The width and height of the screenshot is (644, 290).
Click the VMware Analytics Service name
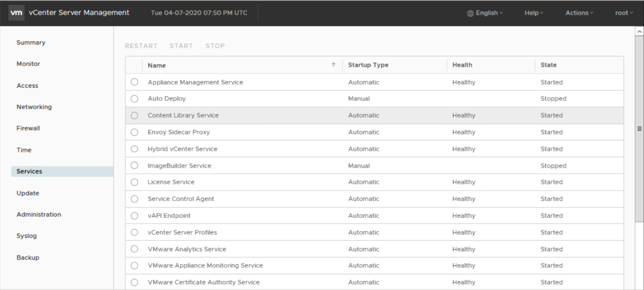[187, 249]
